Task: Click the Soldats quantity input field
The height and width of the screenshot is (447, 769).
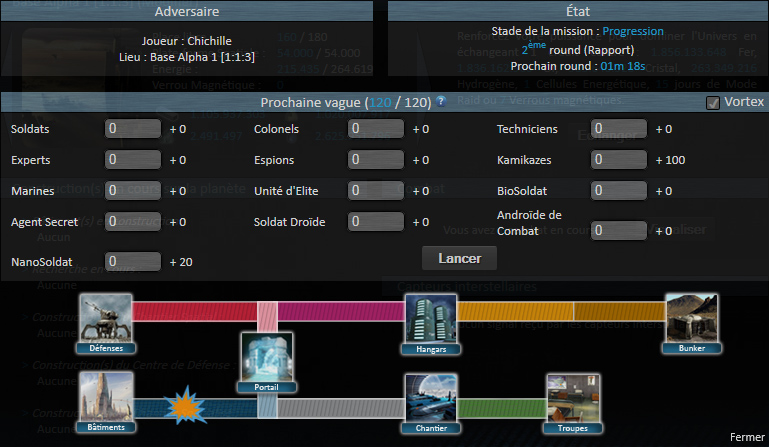Action: pos(134,129)
